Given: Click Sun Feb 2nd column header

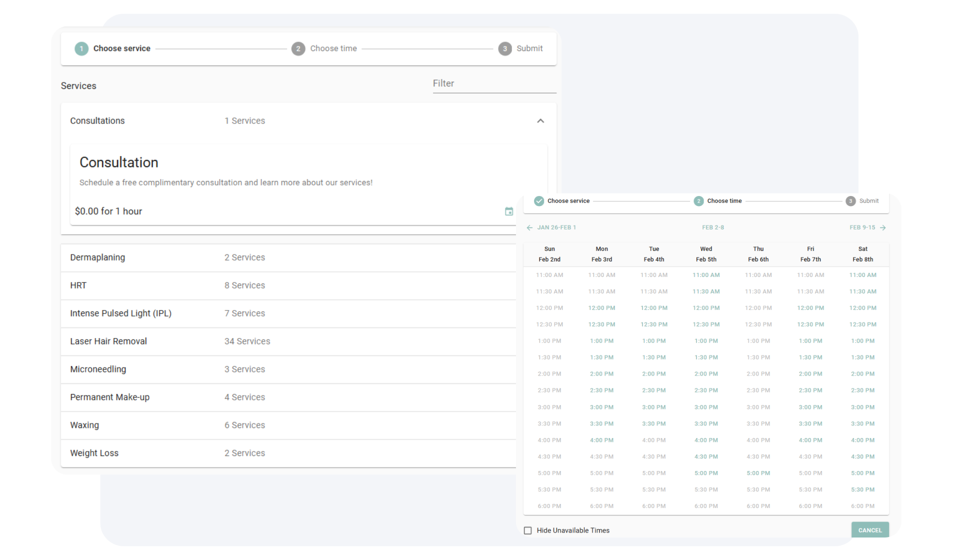Looking at the screenshot, I should pyautogui.click(x=549, y=254).
